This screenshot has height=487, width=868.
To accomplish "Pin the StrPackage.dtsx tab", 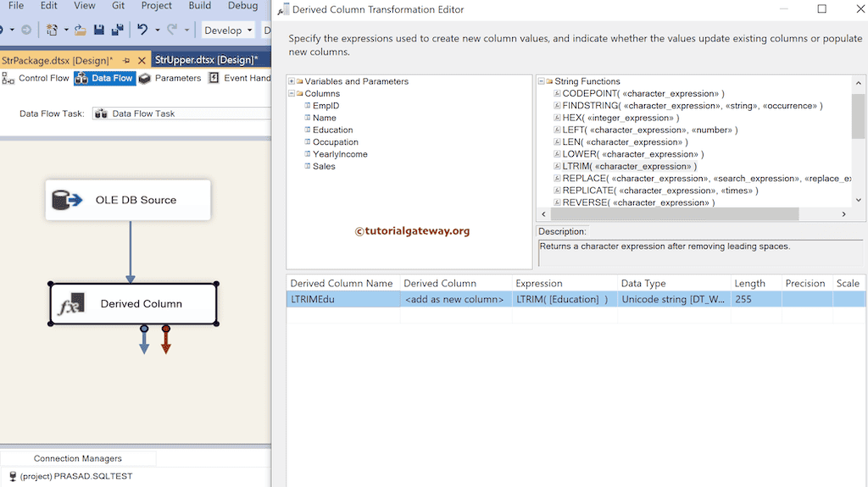I will [126, 60].
